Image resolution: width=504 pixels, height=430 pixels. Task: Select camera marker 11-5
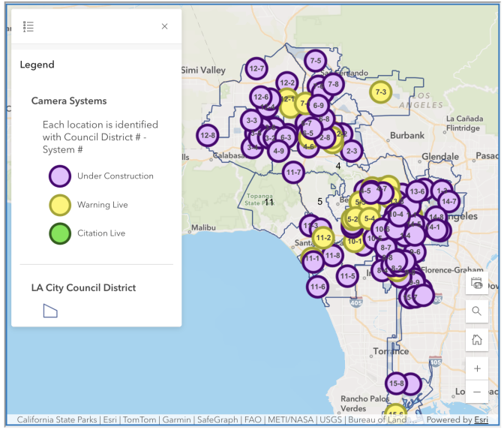click(x=347, y=276)
